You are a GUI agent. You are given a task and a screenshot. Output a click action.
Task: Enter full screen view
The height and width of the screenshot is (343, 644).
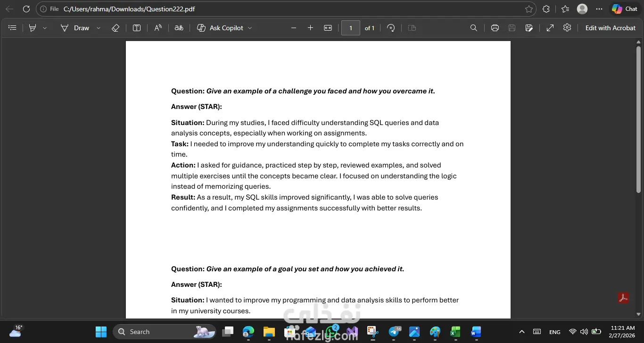550,28
